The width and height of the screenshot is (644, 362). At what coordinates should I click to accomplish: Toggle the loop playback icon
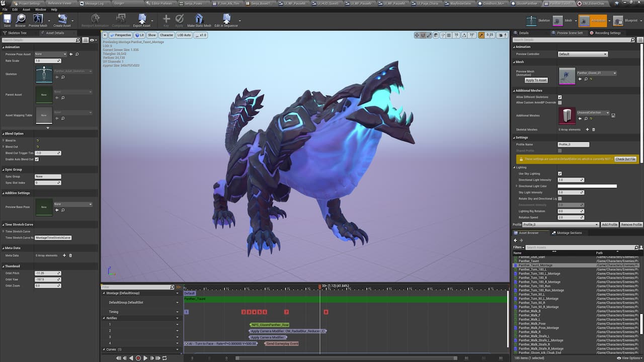coord(165,358)
